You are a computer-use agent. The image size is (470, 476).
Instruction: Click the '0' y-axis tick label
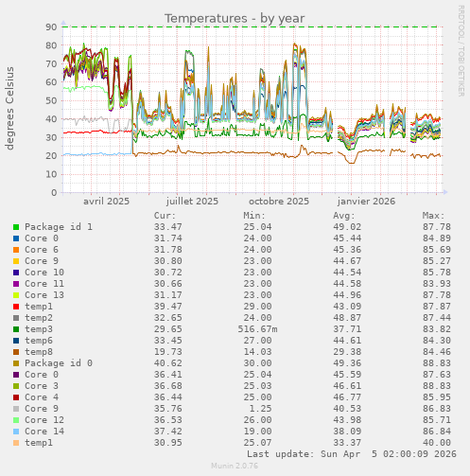54,193
